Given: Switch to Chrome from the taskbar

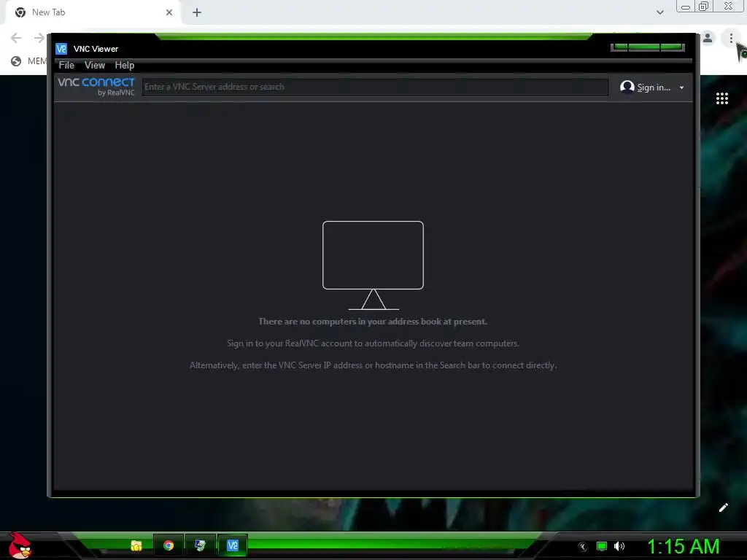Looking at the screenshot, I should (169, 545).
